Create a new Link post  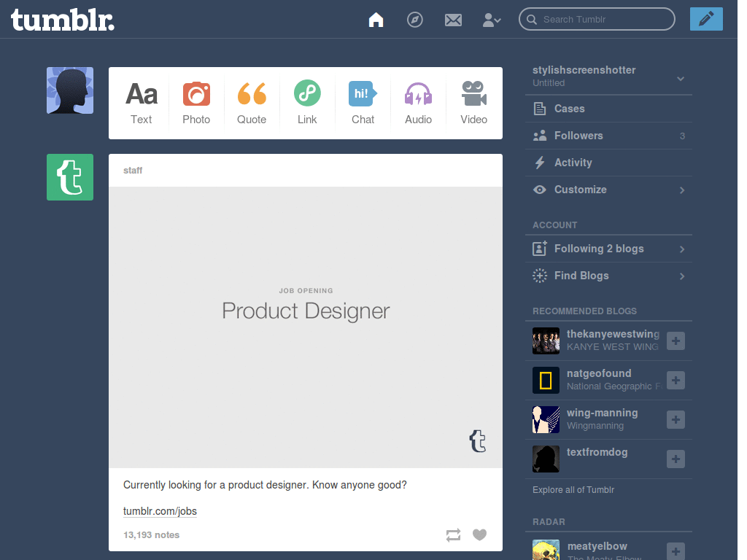(x=307, y=103)
